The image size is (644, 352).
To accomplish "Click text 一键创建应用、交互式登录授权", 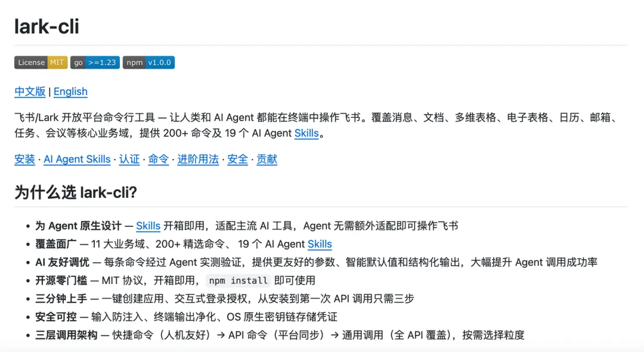I will tap(174, 298).
